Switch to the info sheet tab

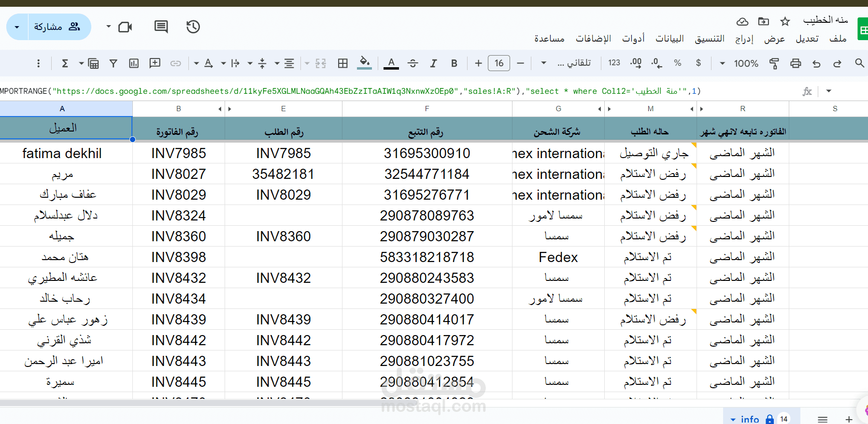(x=750, y=419)
